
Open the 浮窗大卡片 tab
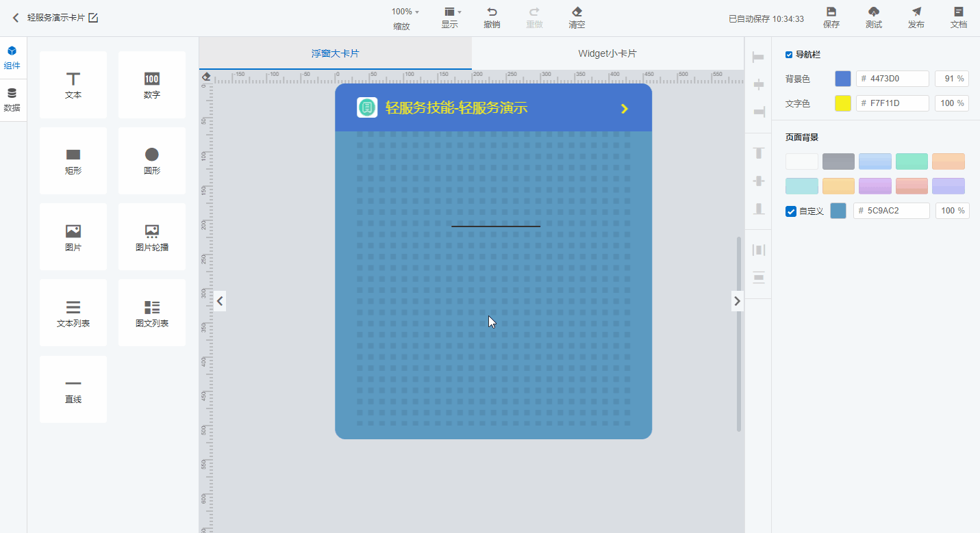336,53
